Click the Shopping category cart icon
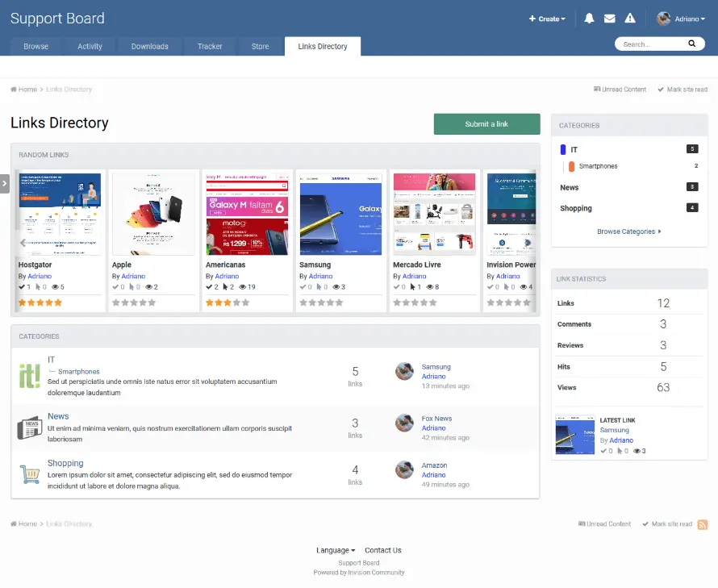Image resolution: width=718 pixels, height=588 pixels. (x=30, y=474)
